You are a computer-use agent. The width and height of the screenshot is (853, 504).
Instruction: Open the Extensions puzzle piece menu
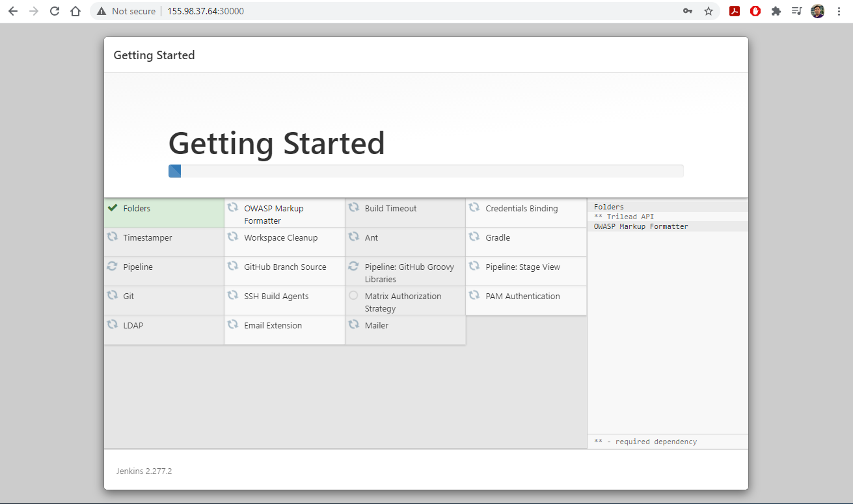point(776,11)
